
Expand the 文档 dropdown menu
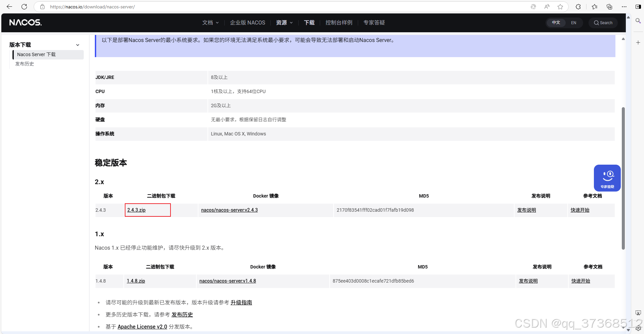pyautogui.click(x=211, y=23)
